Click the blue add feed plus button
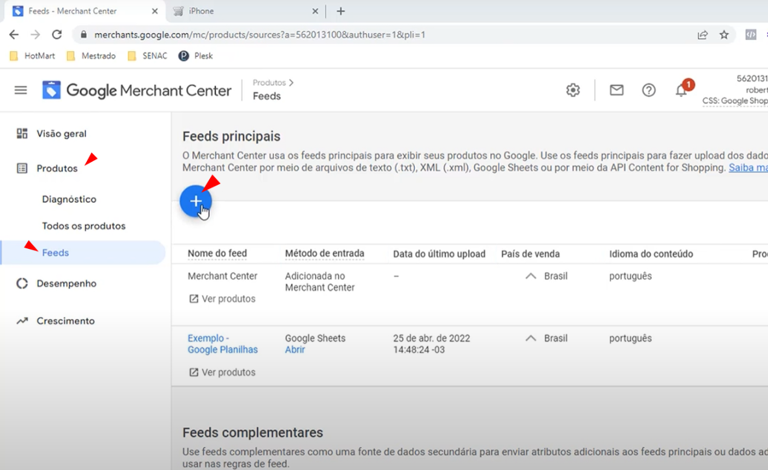The image size is (768, 470). (x=195, y=201)
